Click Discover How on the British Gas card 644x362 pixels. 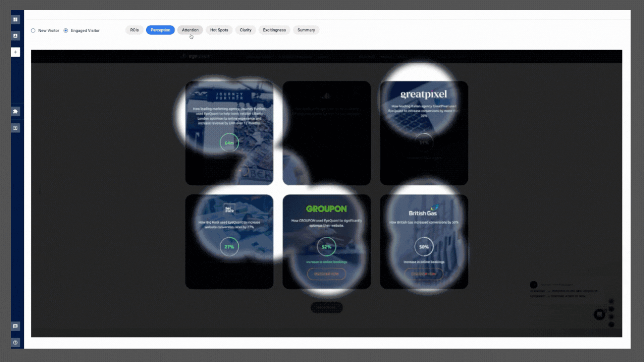pyautogui.click(x=424, y=274)
